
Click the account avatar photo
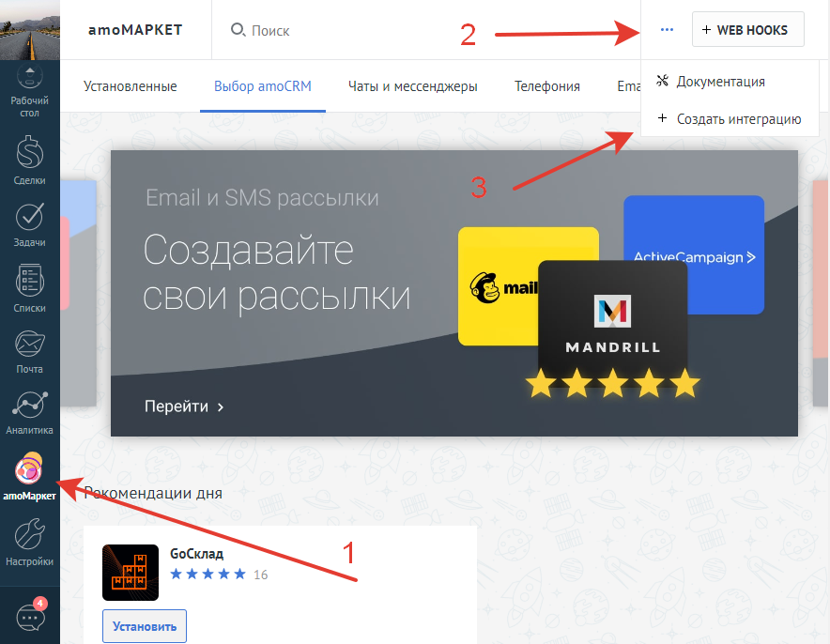pos(30,30)
